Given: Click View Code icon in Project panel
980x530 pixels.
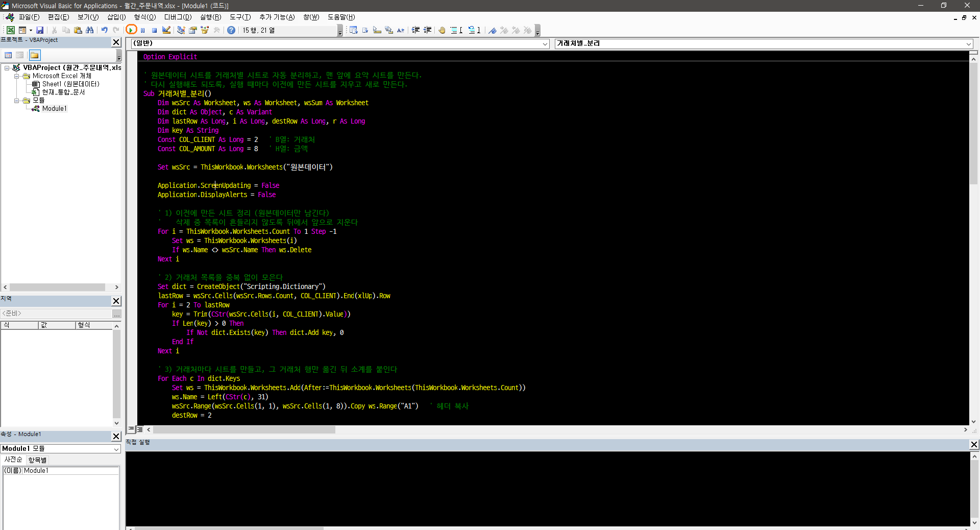Looking at the screenshot, I should click(x=8, y=55).
